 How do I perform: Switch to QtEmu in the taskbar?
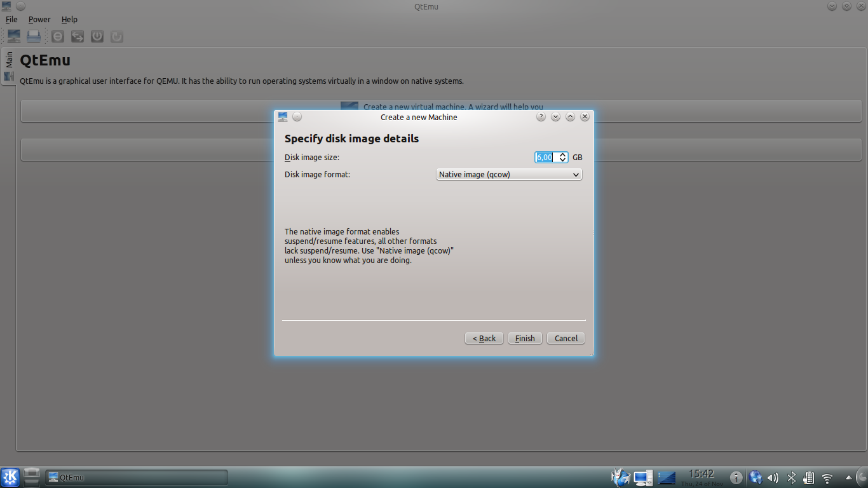137,477
